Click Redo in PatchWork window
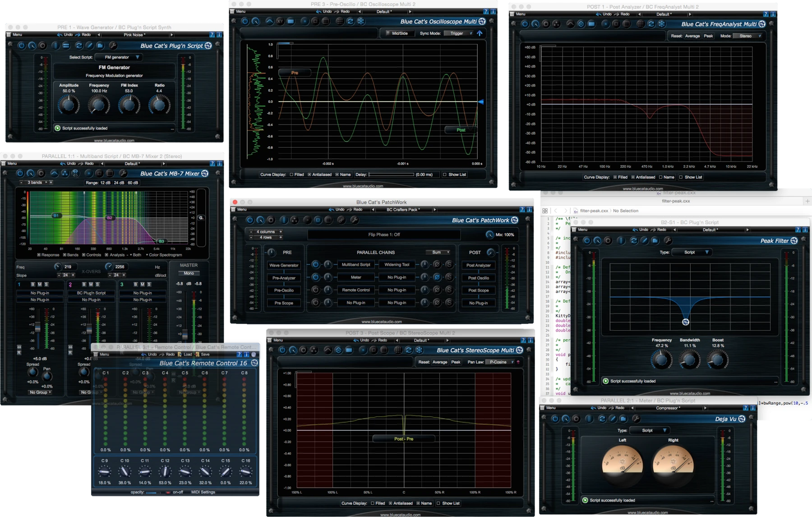This screenshot has width=812, height=517. click(358, 209)
